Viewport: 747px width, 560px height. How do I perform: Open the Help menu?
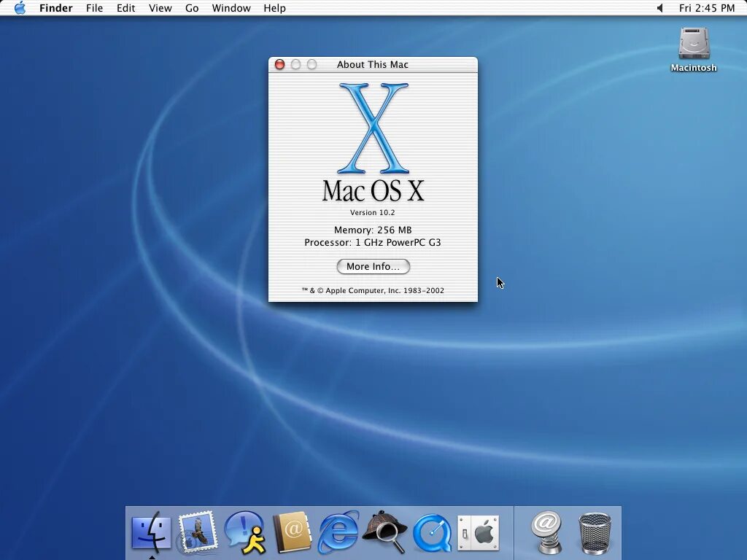[274, 8]
